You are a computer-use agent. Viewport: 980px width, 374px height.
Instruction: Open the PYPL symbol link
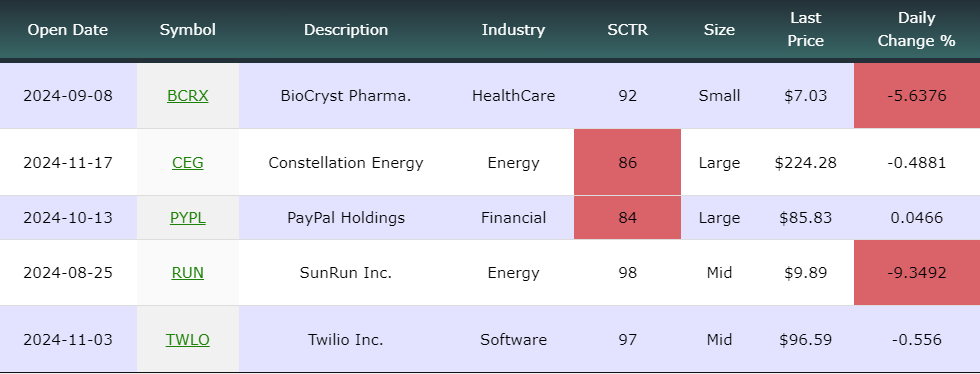click(188, 218)
